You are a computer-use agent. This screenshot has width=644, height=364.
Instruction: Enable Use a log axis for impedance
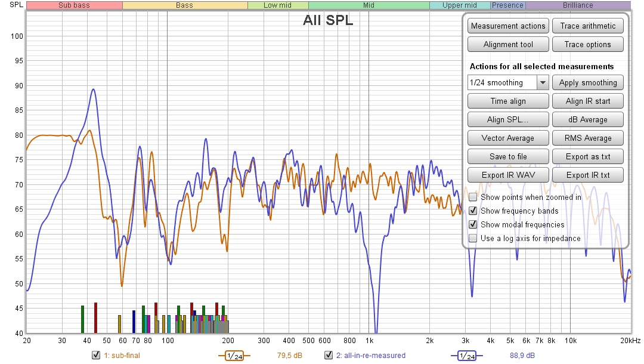pyautogui.click(x=473, y=238)
